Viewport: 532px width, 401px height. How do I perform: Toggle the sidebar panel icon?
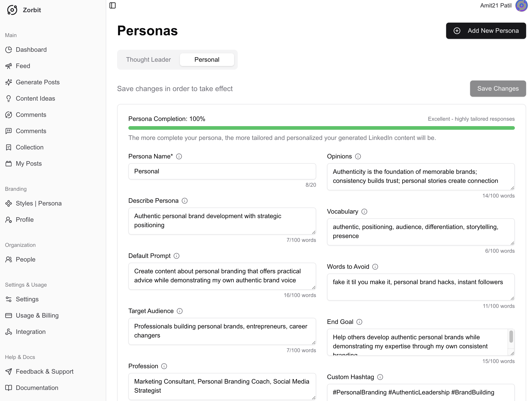coord(113,5)
